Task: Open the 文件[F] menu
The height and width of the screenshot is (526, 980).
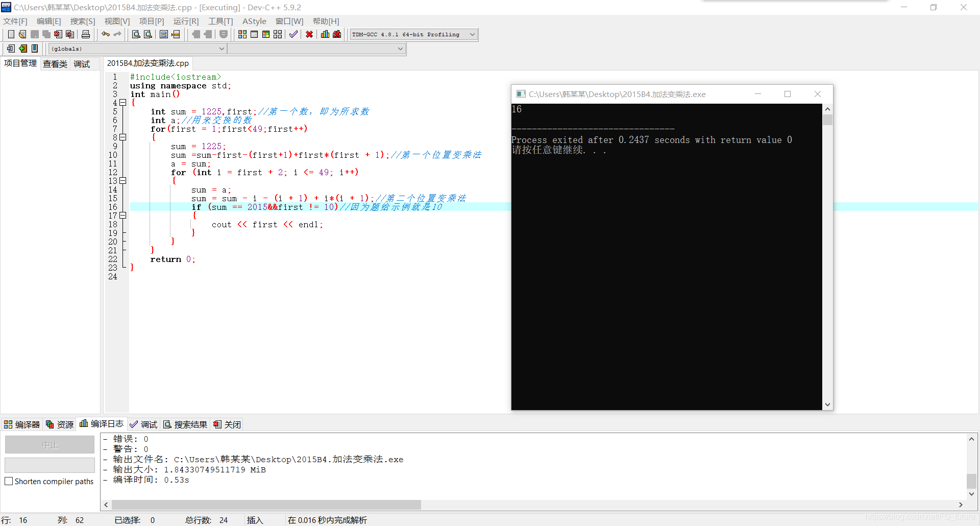Action: tap(15, 21)
